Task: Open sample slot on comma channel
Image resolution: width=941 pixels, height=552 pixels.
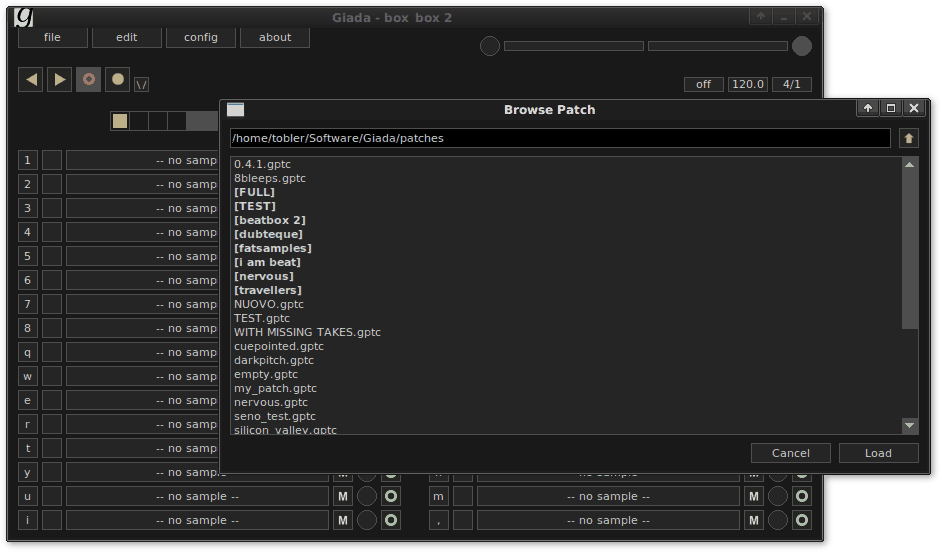Action: [x=608, y=520]
